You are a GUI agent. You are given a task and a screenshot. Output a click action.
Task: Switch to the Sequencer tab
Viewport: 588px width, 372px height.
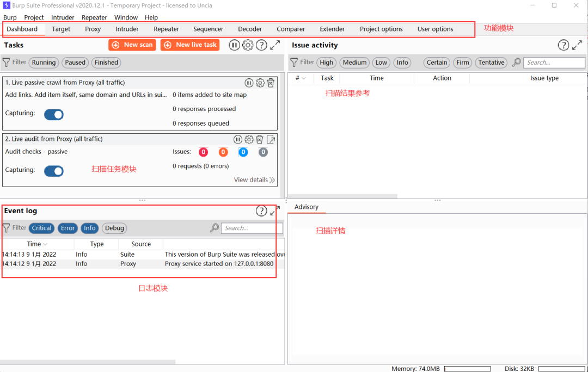208,29
